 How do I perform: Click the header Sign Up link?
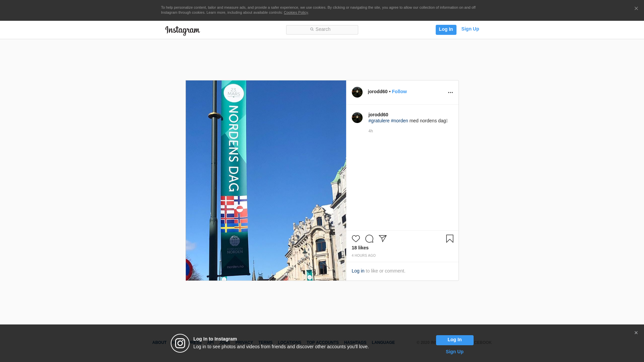point(470,29)
